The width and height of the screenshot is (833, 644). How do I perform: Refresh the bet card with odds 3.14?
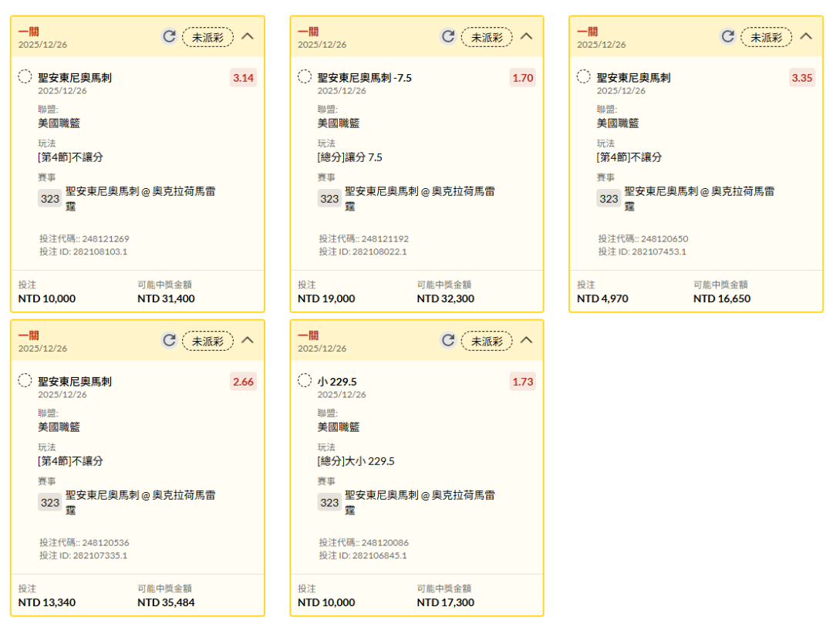[x=169, y=36]
